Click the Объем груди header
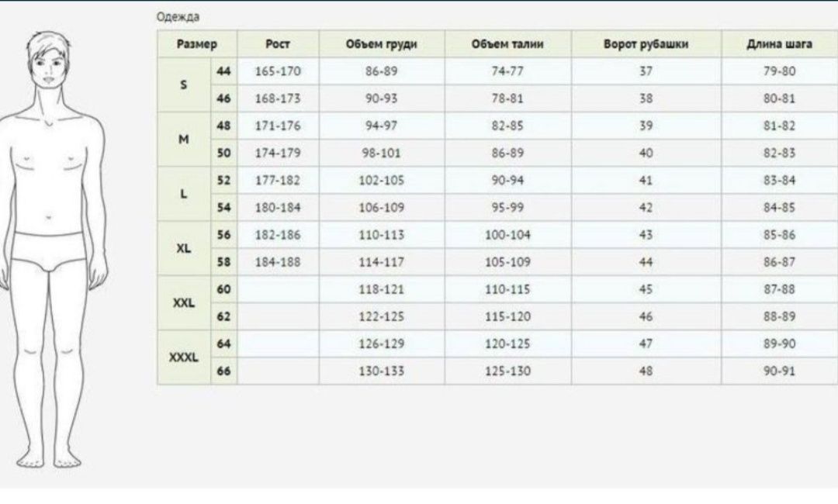The height and width of the screenshot is (504, 838). tap(382, 44)
